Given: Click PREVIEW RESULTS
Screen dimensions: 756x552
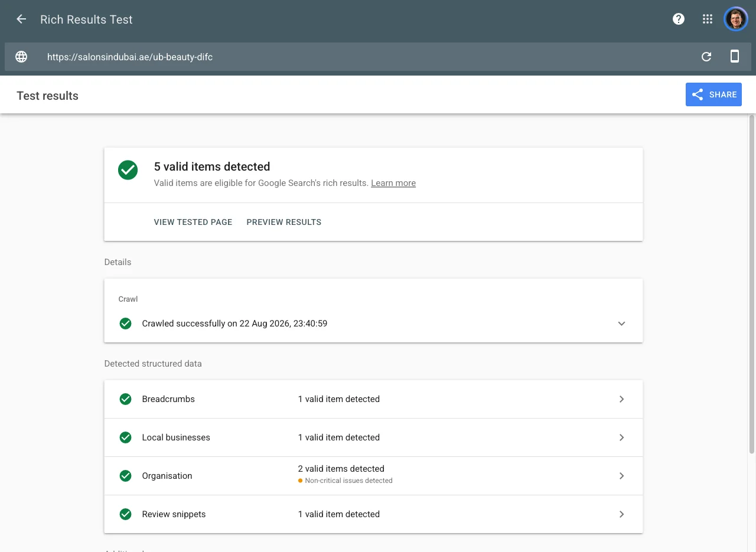Looking at the screenshot, I should coord(284,222).
